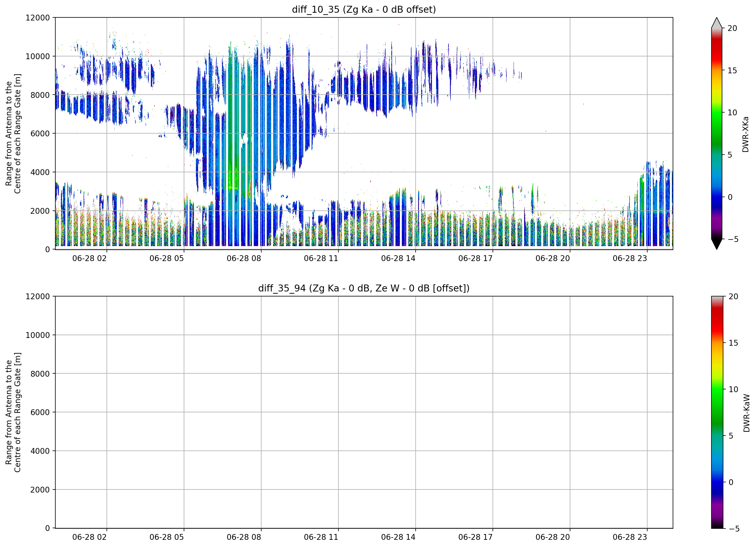The height and width of the screenshot is (547, 756).
Task: Click the 06-28 02 tick label in bottom plot
Action: (x=89, y=537)
